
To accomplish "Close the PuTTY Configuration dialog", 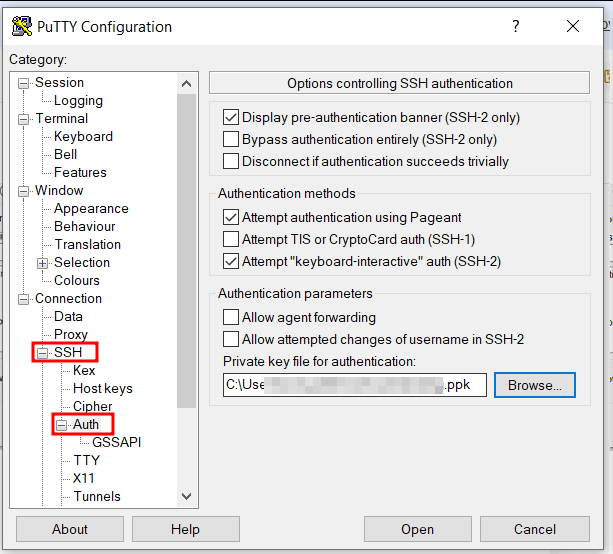I will (x=573, y=26).
